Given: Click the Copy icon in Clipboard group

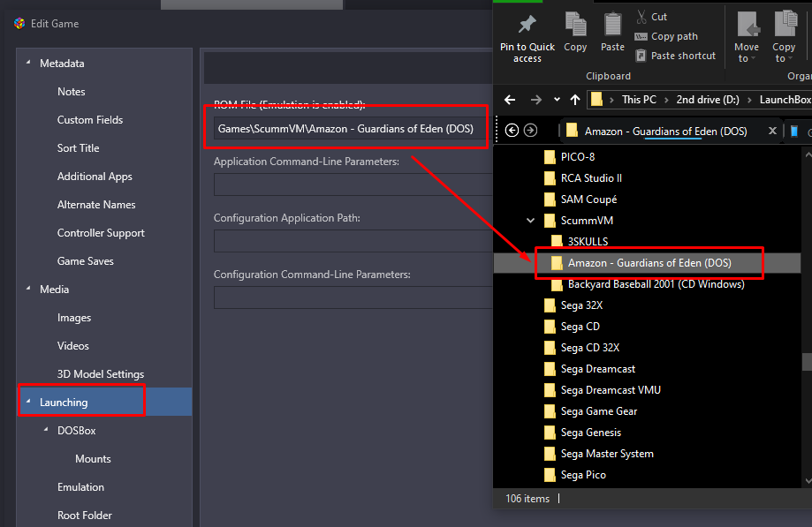Looking at the screenshot, I should pos(575,24).
